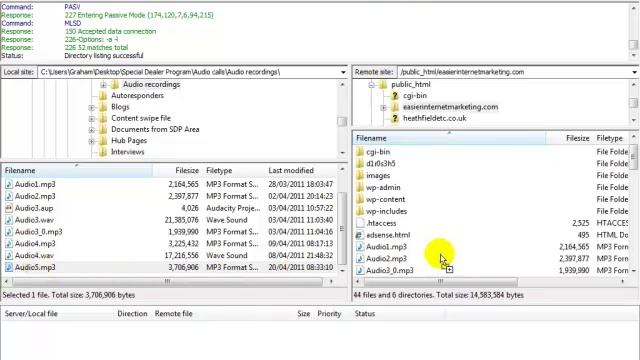Expand the Audio recordings tree node
640x360 pixels.
[103, 85]
